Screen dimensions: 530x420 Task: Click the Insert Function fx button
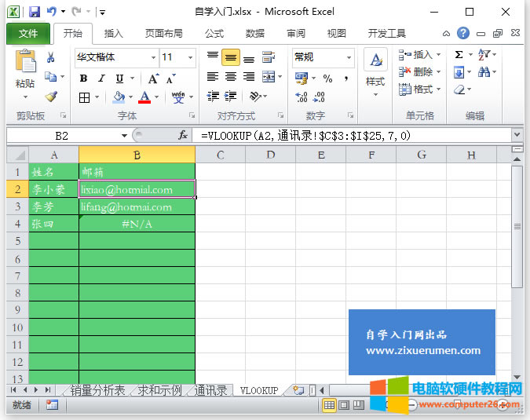click(183, 135)
